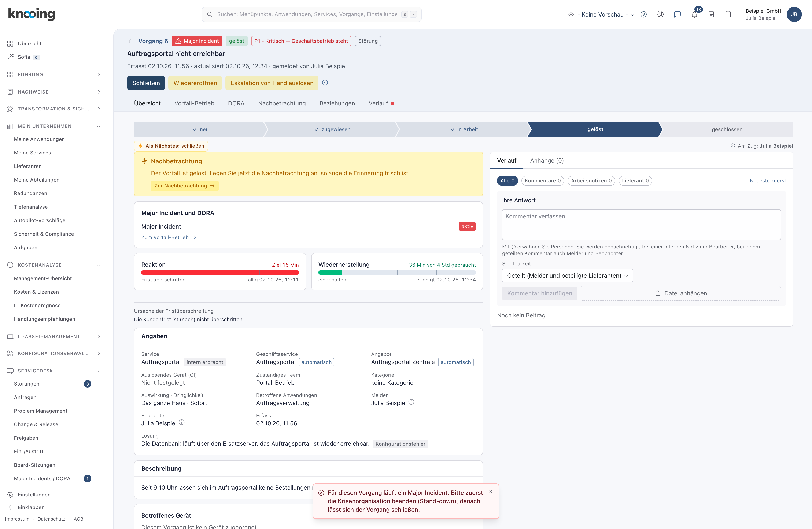Expand the NACHWEISE sidebar section
This screenshot has width=812, height=529.
54,92
